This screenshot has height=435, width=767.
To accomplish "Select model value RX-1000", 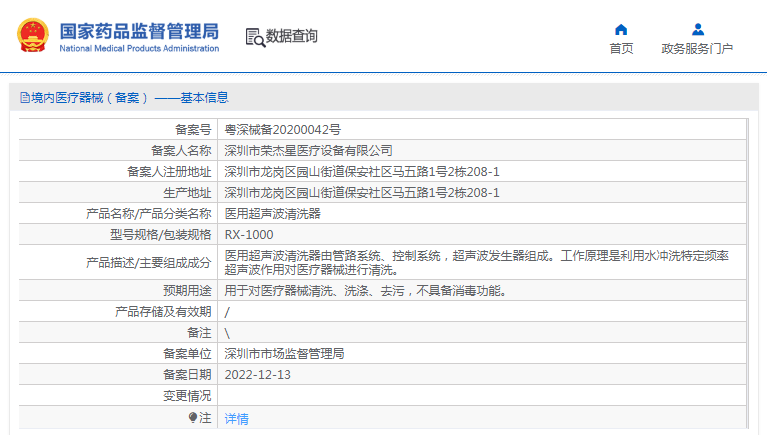I will pos(248,235).
